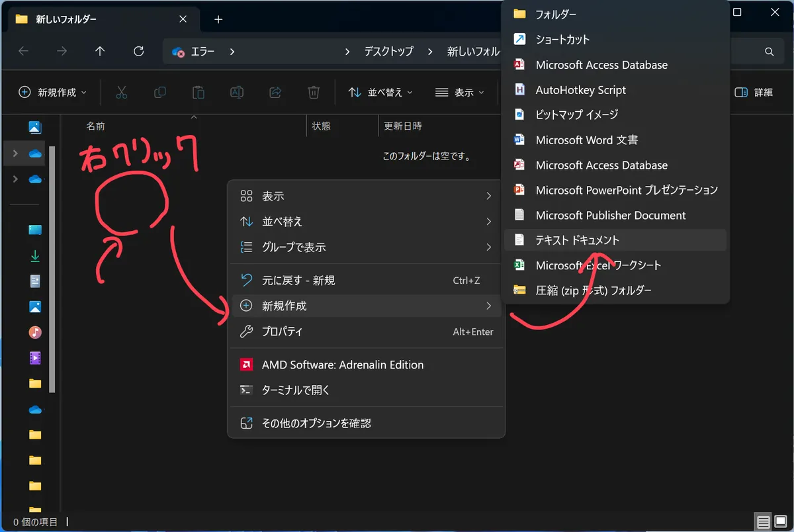
Task: Click the Delete trash can icon
Action: pyautogui.click(x=314, y=93)
